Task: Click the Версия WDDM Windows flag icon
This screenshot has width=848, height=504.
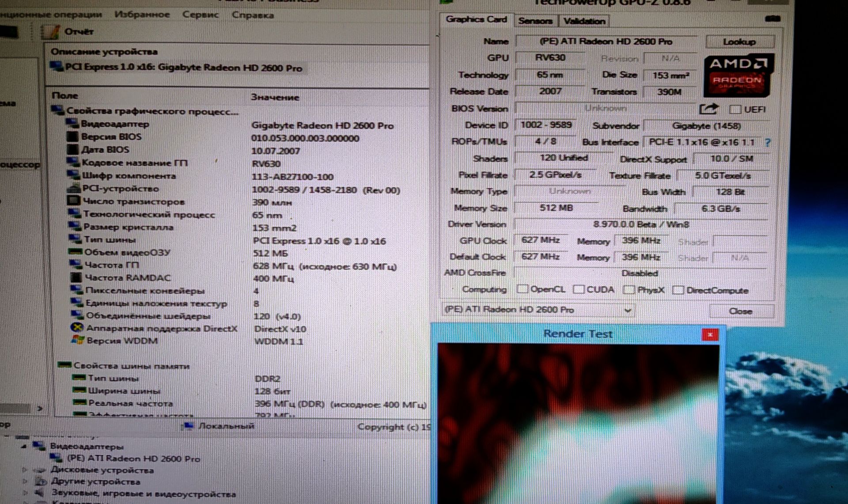Action: pyautogui.click(x=78, y=340)
